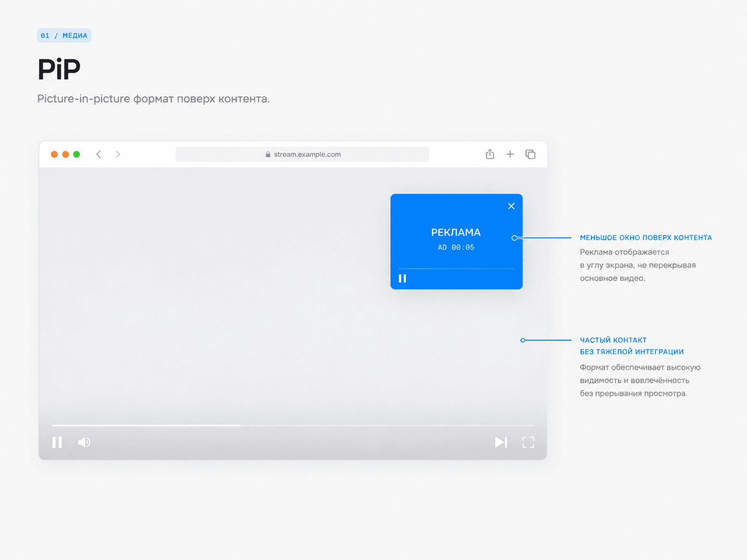Viewport: 747px width, 560px height.
Task: Click the "РЕКЛАМА" label in PiP
Action: point(456,233)
